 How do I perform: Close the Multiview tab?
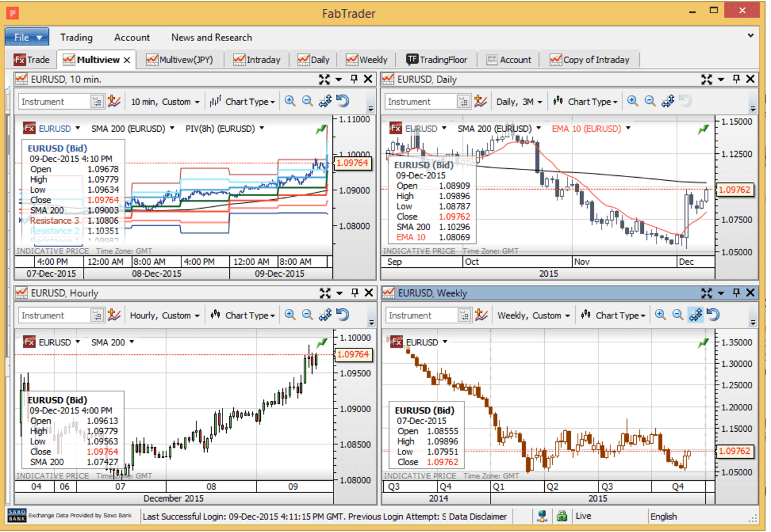coord(127,60)
